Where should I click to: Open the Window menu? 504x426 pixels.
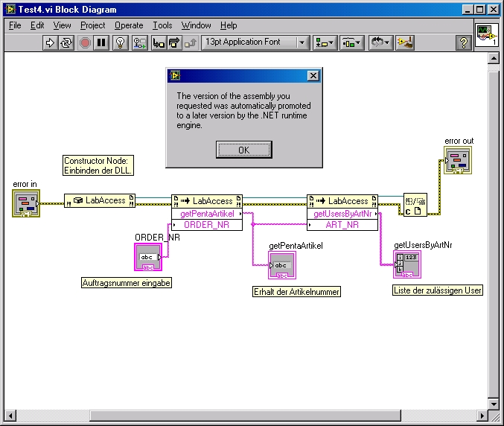point(196,25)
